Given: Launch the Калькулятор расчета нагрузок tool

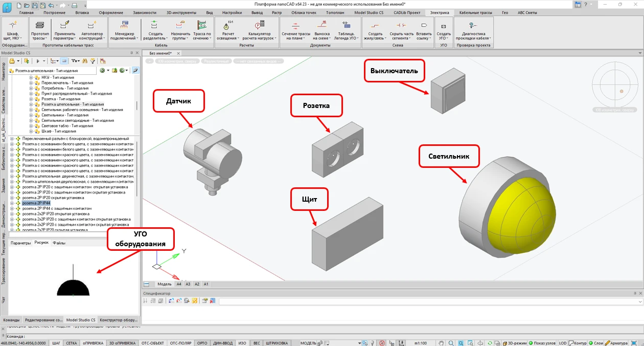Looking at the screenshot, I should click(260, 25).
